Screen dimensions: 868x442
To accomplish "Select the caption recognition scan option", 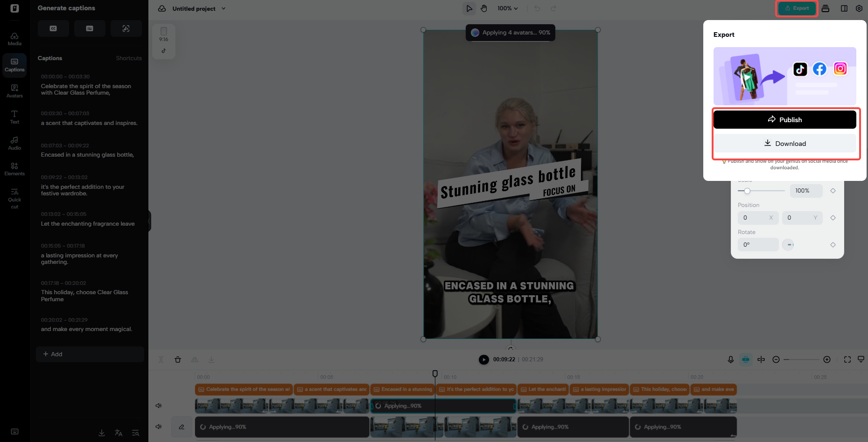I will [126, 28].
